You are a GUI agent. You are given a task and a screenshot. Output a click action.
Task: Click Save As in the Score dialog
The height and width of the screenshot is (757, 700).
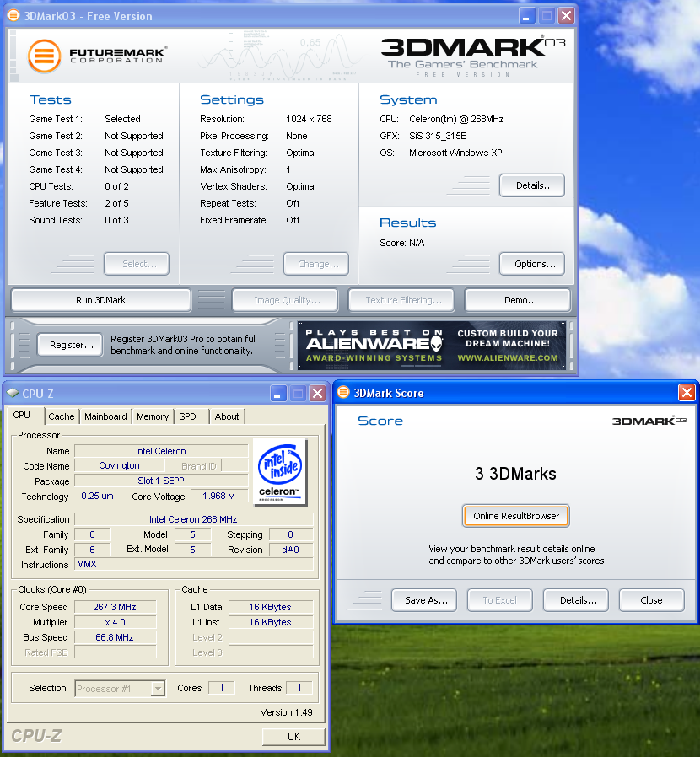click(x=424, y=600)
